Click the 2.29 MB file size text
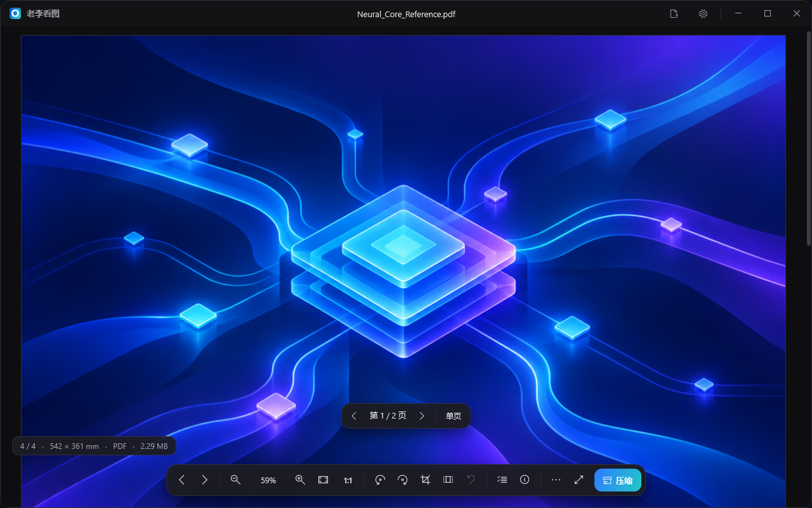The width and height of the screenshot is (812, 508). [x=154, y=446]
